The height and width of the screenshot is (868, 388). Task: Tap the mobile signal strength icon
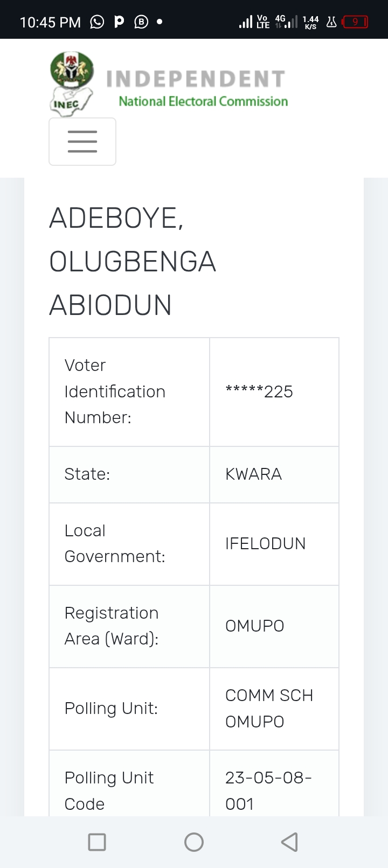[245, 22]
